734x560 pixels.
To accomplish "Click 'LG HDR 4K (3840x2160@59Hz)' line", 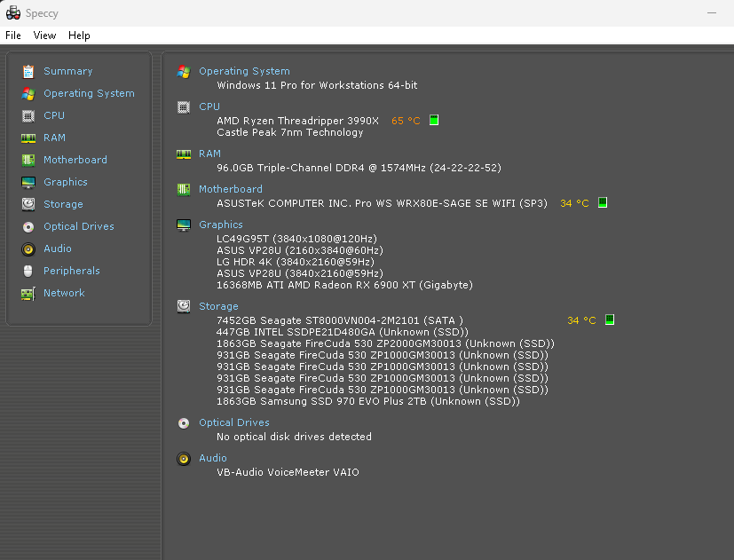I will (x=296, y=262).
